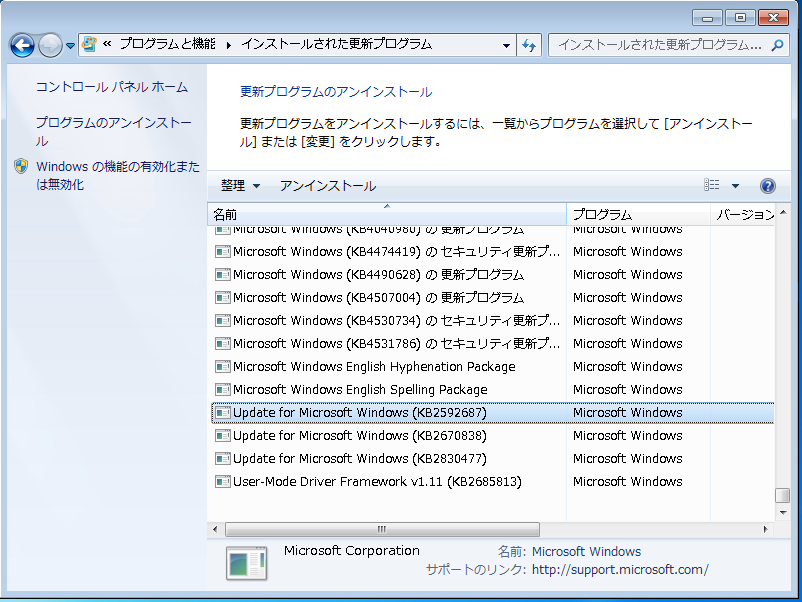Click Microsoft Corporation in details pane
Viewport: 802px width, 602px height.
[351, 550]
